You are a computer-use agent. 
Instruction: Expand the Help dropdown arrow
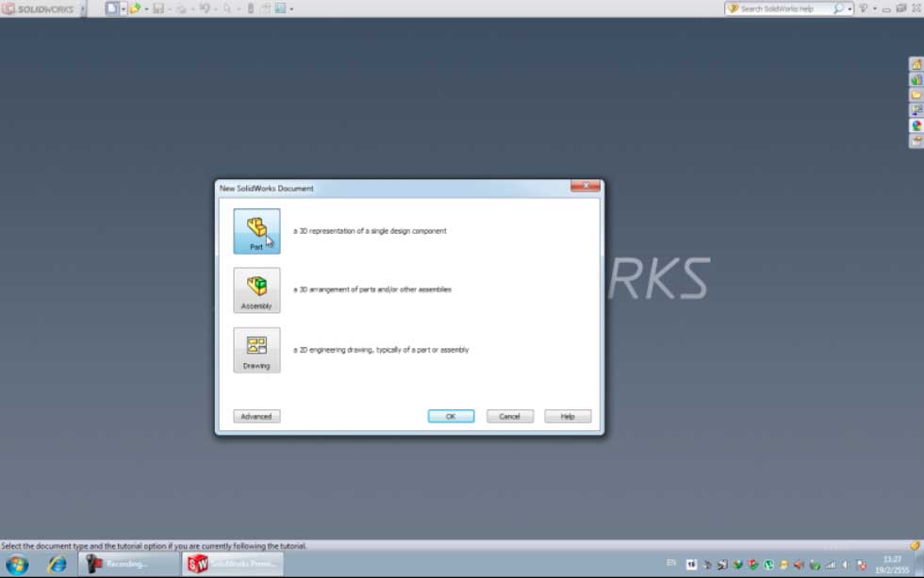pyautogui.click(x=875, y=8)
